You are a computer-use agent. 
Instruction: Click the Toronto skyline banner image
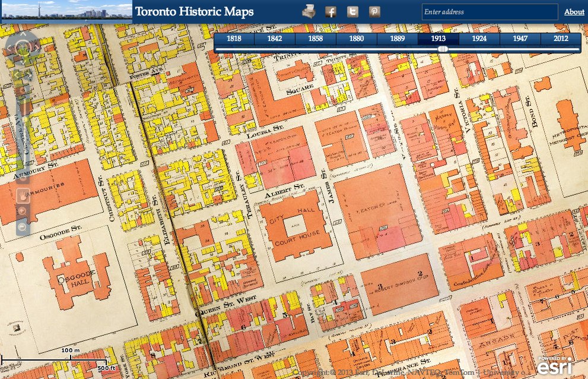(66, 12)
